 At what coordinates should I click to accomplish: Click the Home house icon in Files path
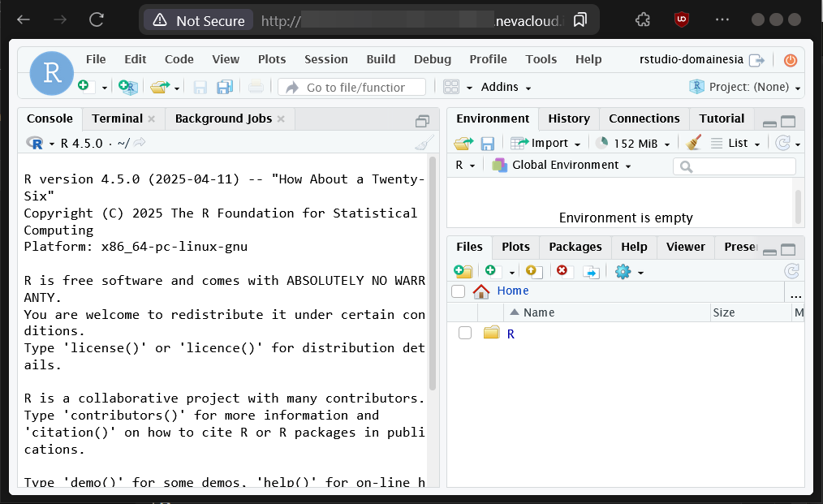[x=480, y=291]
